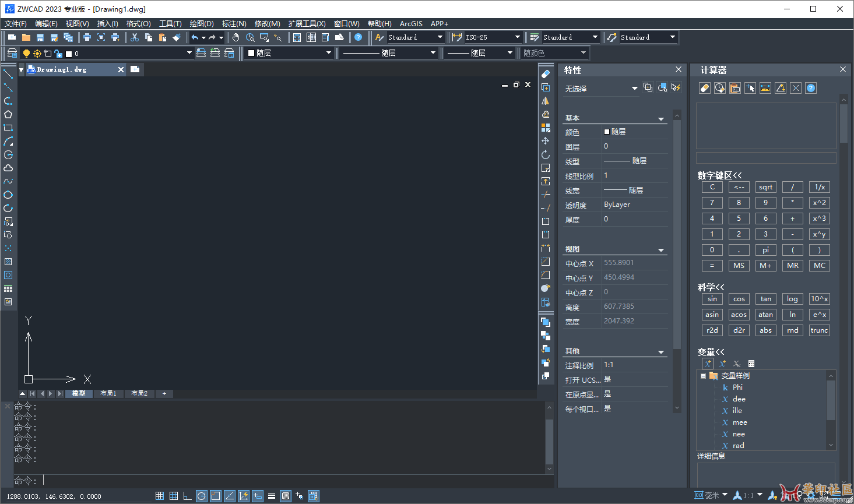854x504 pixels.
Task: Toggle ortho mode in status bar
Action: [187, 496]
